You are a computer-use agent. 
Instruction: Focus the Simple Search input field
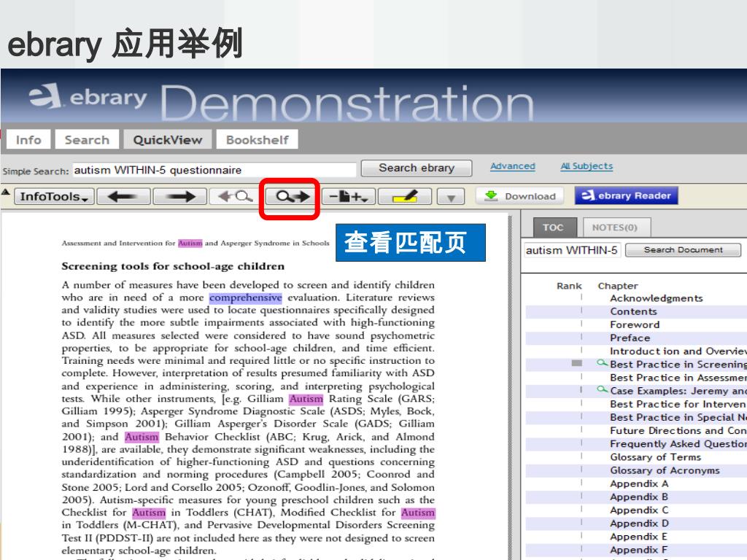pos(214,170)
